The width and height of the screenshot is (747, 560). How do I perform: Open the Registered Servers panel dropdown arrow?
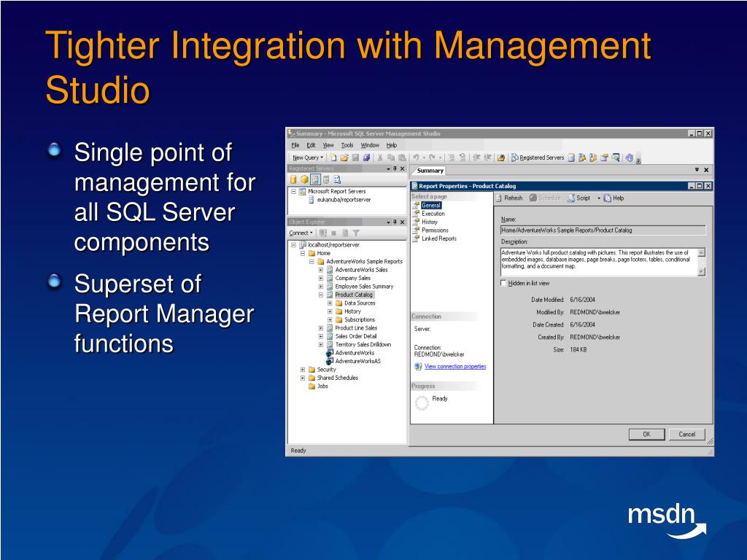[x=388, y=169]
